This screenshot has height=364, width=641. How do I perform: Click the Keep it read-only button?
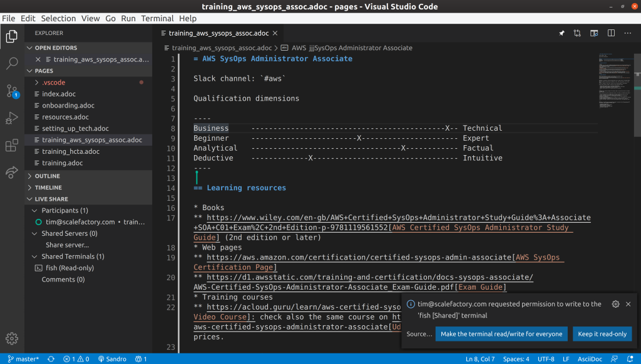pyautogui.click(x=602, y=334)
